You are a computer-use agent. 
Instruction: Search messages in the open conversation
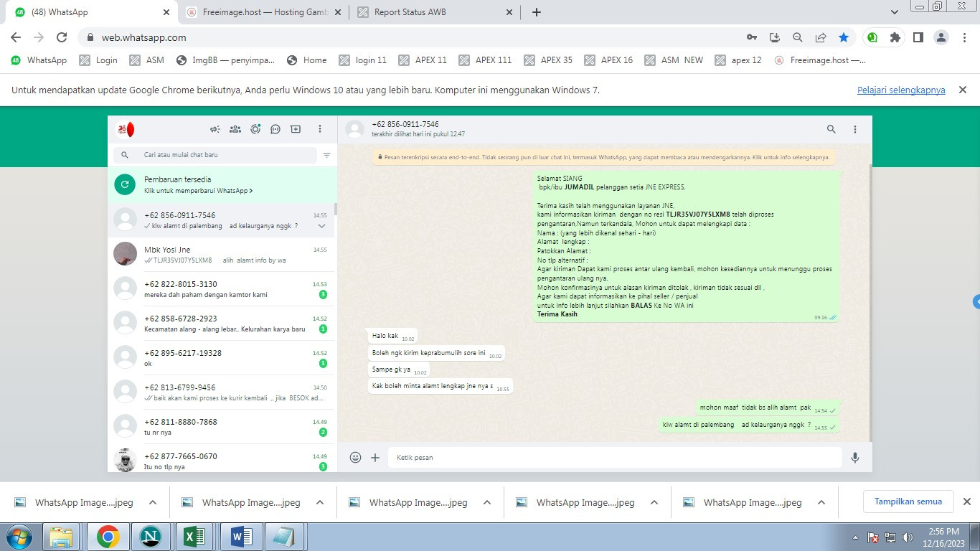831,129
